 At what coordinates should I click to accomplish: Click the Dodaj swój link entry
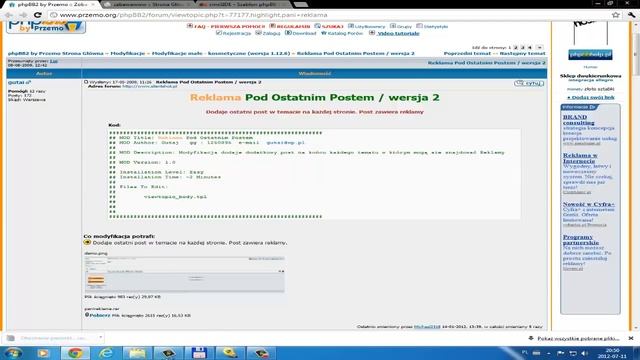pyautogui.click(x=591, y=98)
